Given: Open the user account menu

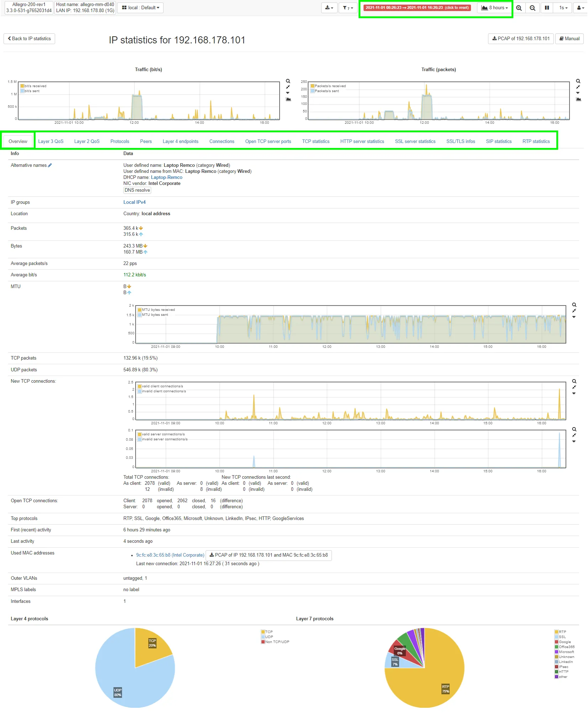Looking at the screenshot, I should [x=580, y=8].
